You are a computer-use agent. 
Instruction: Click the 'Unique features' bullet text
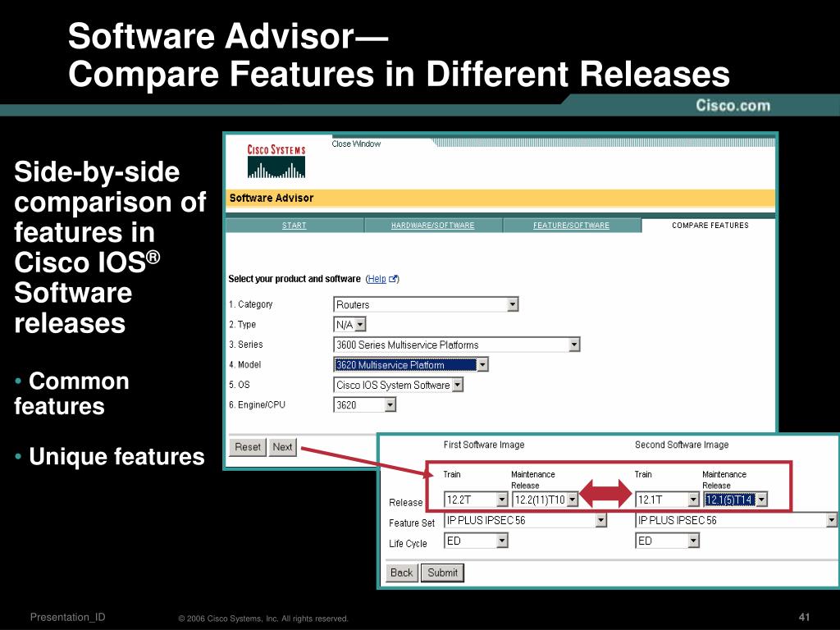(116, 456)
